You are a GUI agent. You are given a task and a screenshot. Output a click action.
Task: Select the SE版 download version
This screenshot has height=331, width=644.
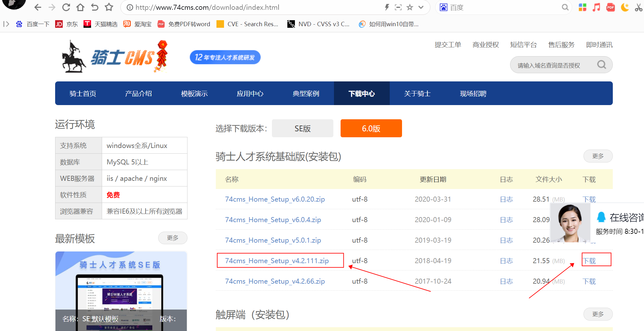click(302, 128)
